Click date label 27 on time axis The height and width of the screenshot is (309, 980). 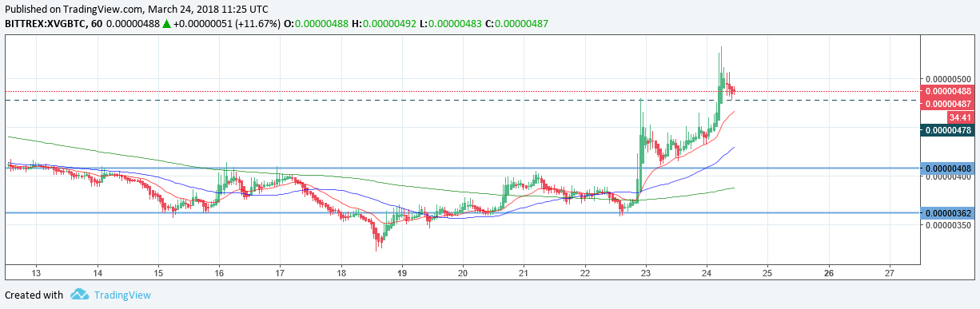coord(890,272)
